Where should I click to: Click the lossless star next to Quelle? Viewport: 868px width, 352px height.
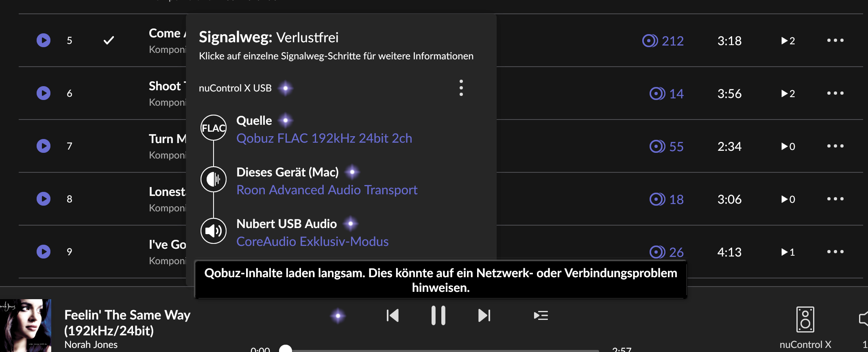286,120
